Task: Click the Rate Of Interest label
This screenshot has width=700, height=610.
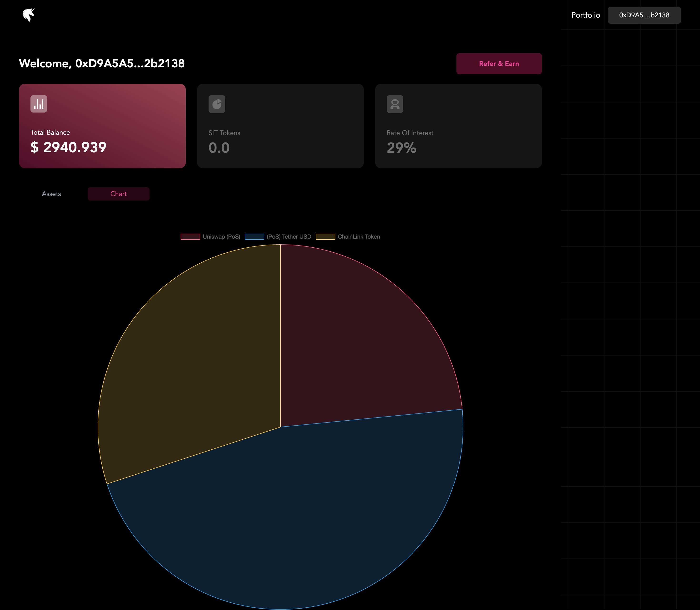Action: point(410,133)
